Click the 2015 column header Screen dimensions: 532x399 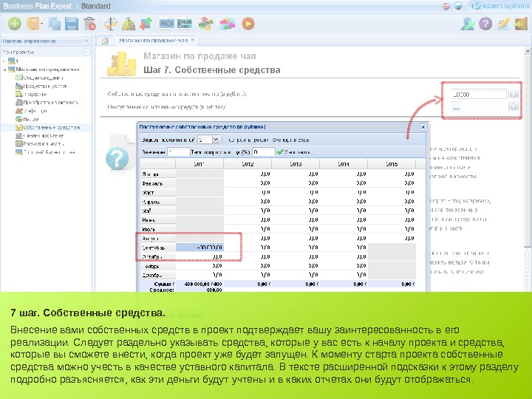(x=392, y=164)
